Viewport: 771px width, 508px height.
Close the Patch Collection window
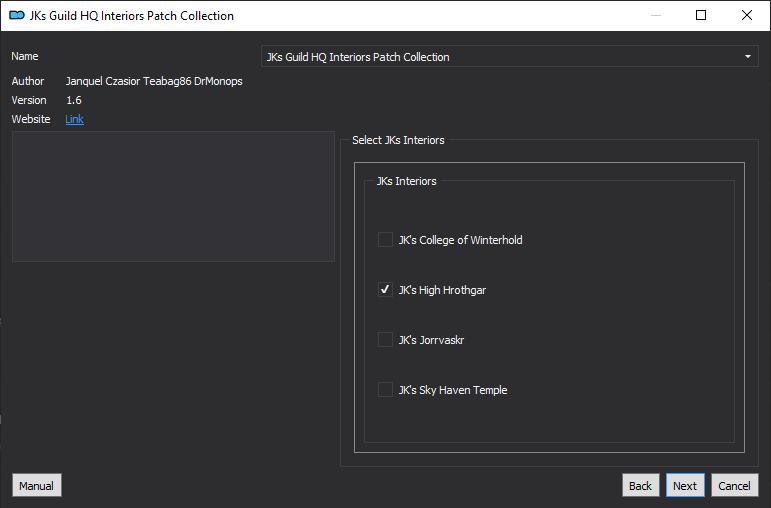click(x=746, y=15)
